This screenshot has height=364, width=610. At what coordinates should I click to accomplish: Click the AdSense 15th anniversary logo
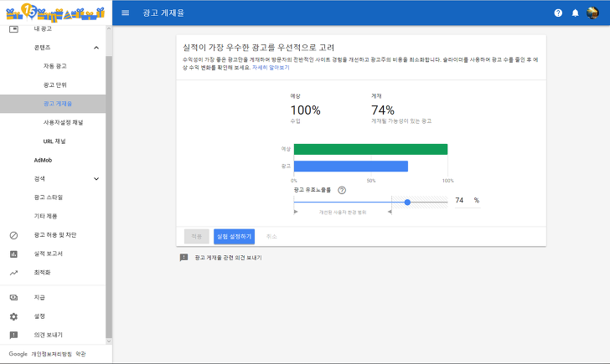pos(55,12)
